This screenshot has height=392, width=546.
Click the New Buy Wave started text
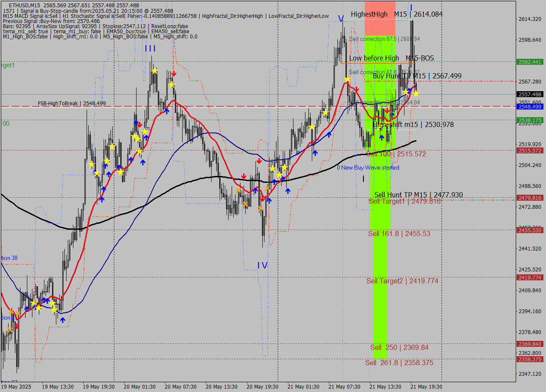[x=368, y=168]
